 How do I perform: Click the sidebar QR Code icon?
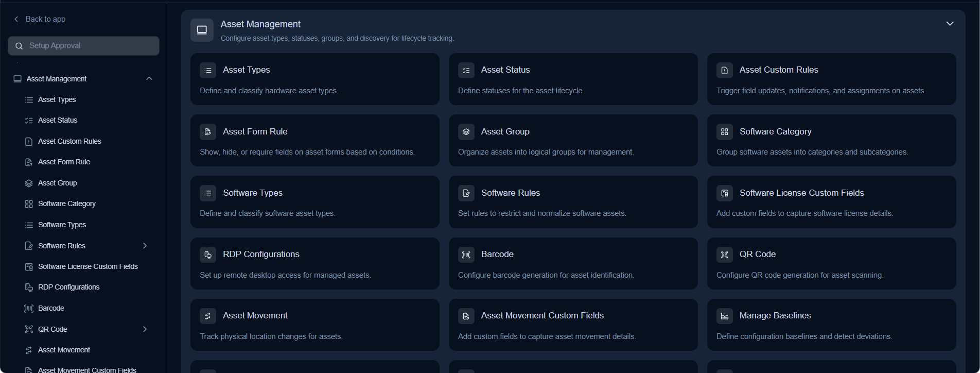click(29, 329)
